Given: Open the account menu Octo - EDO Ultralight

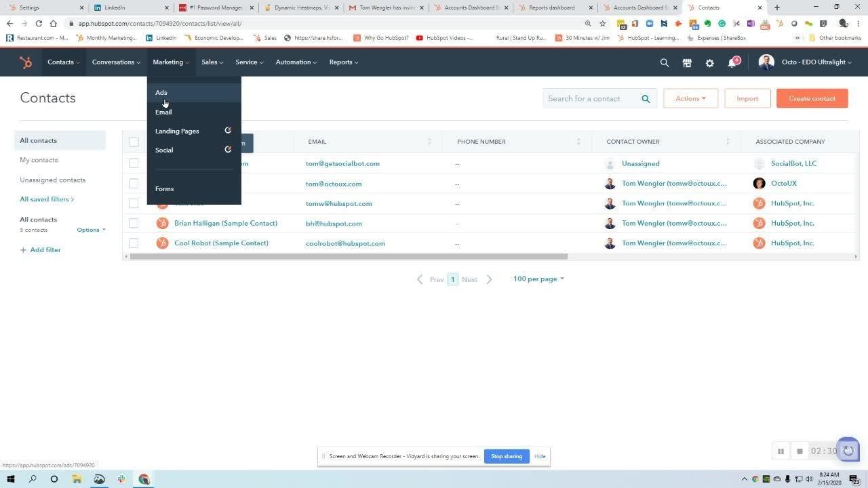Looking at the screenshot, I should pos(816,62).
